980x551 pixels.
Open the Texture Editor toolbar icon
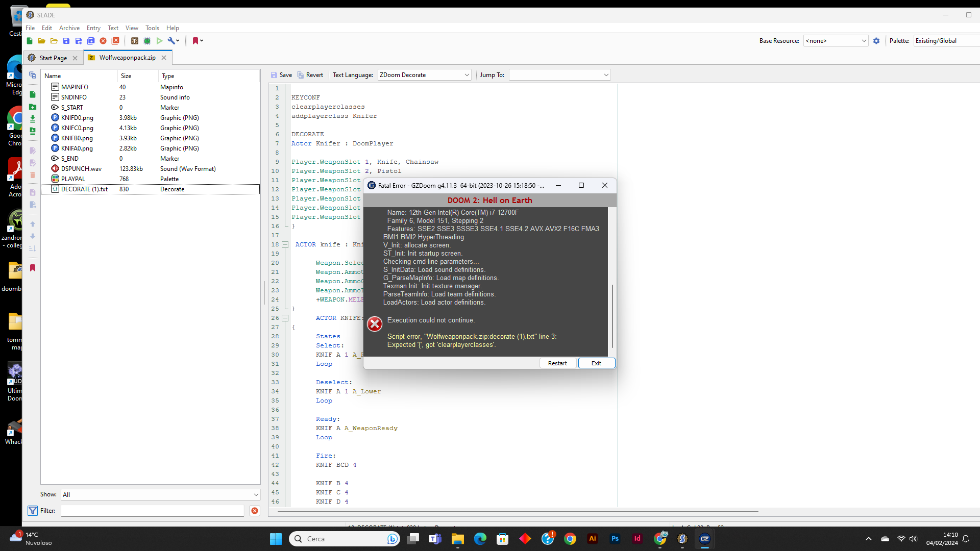click(135, 41)
